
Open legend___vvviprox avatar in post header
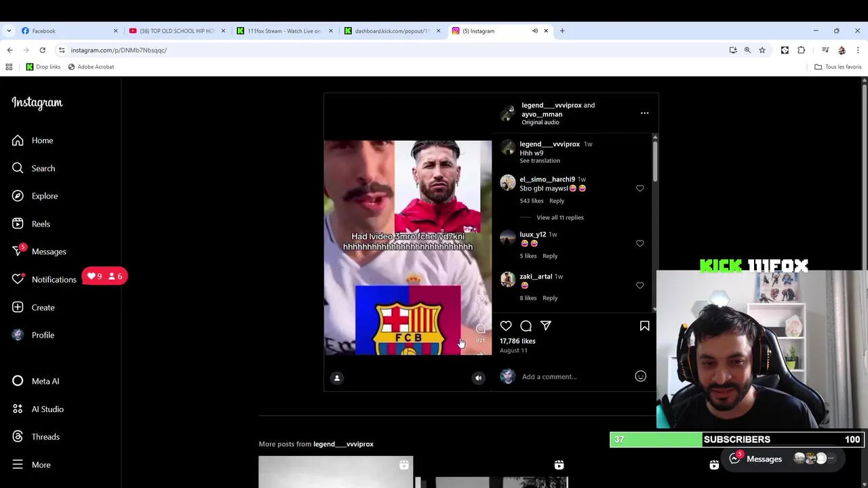click(507, 113)
